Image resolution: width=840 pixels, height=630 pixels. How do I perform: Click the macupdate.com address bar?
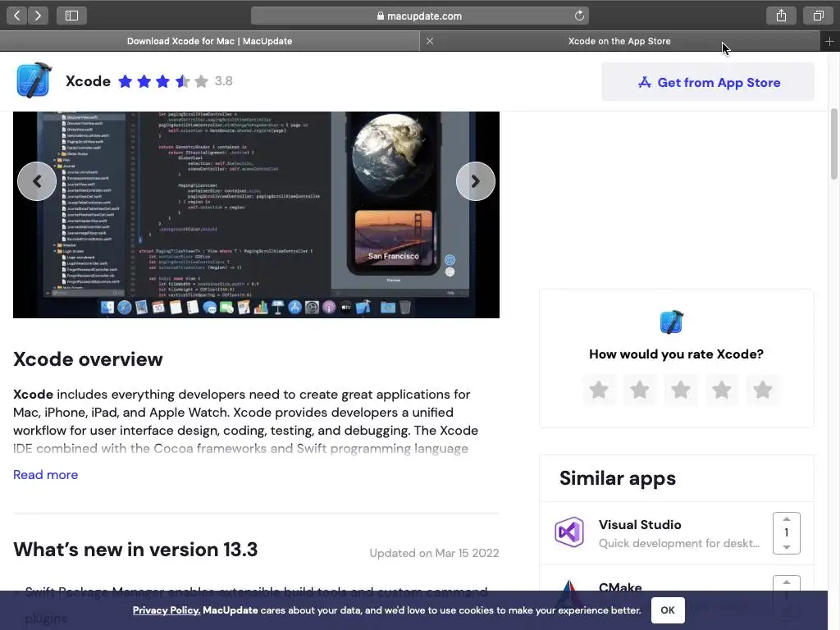419,16
